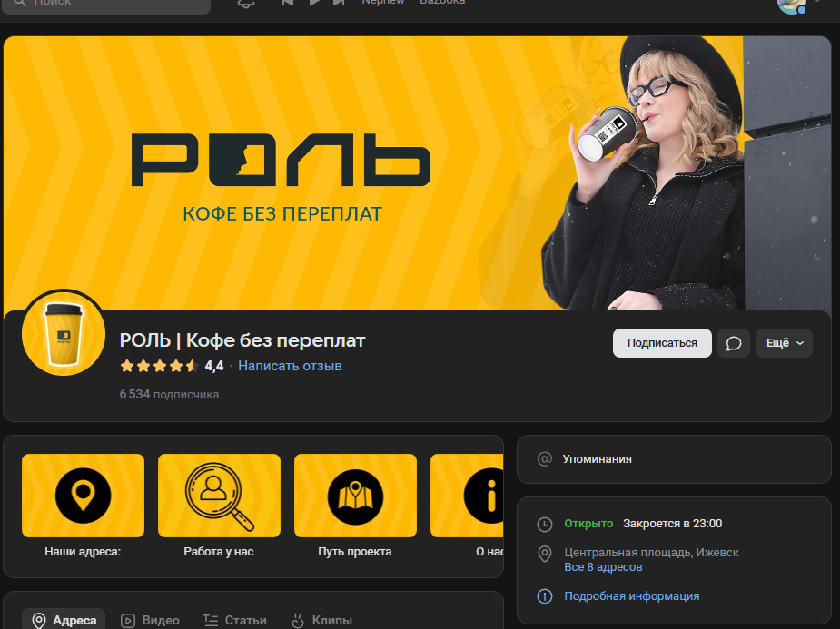
Task: Click Открыто · Закроется в 23:00 hours
Action: (x=643, y=524)
